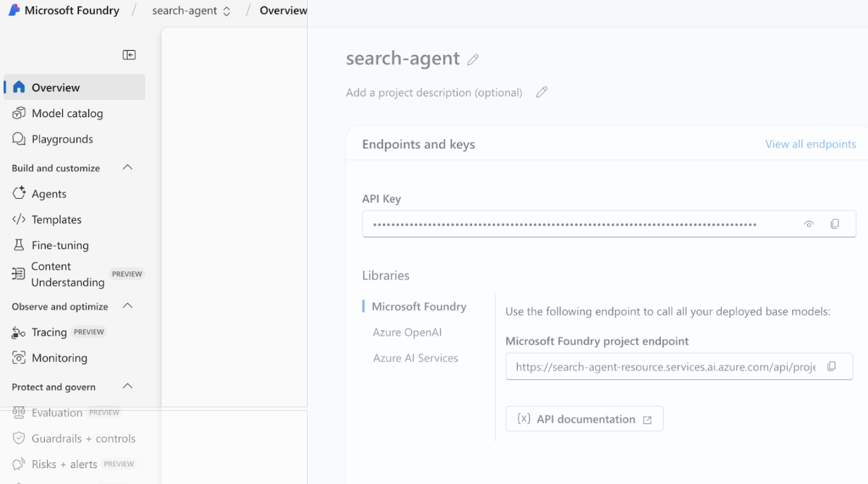Edit project description pencil icon
The image size is (868, 484).
pyautogui.click(x=541, y=93)
